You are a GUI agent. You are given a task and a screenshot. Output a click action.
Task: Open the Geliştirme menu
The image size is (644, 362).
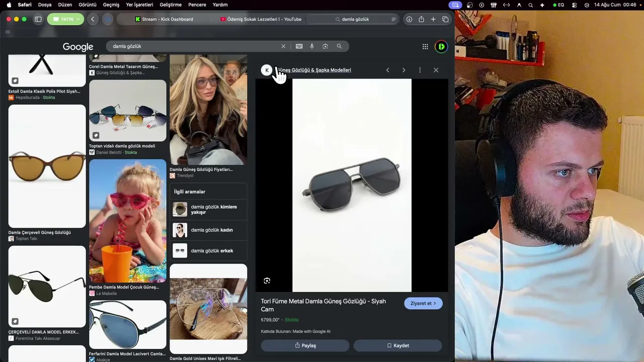(170, 5)
